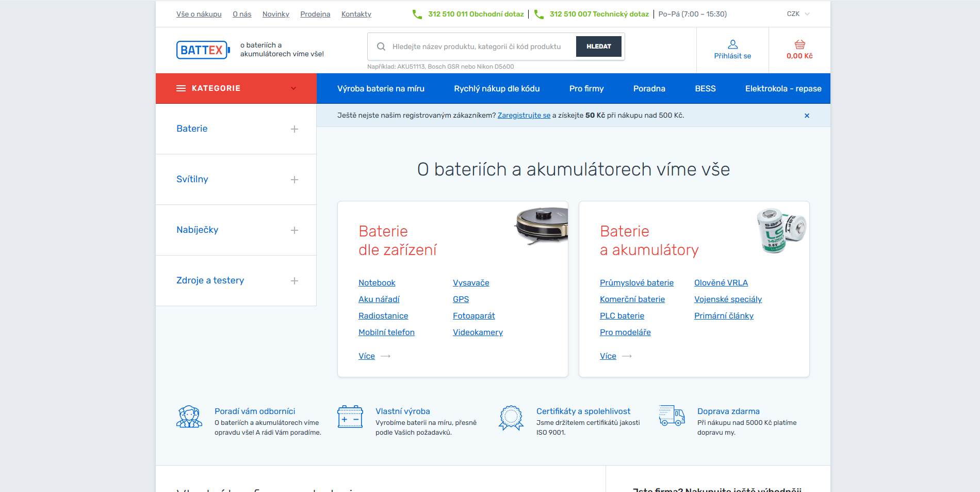The image size is (980, 492).
Task: Click the search magnifier icon
Action: click(x=381, y=46)
